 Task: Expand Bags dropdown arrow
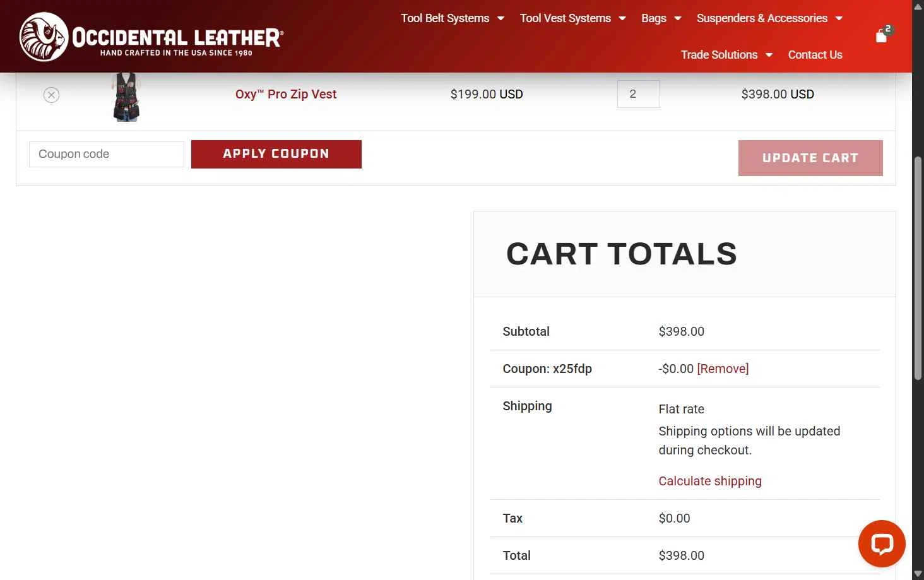coord(678,18)
